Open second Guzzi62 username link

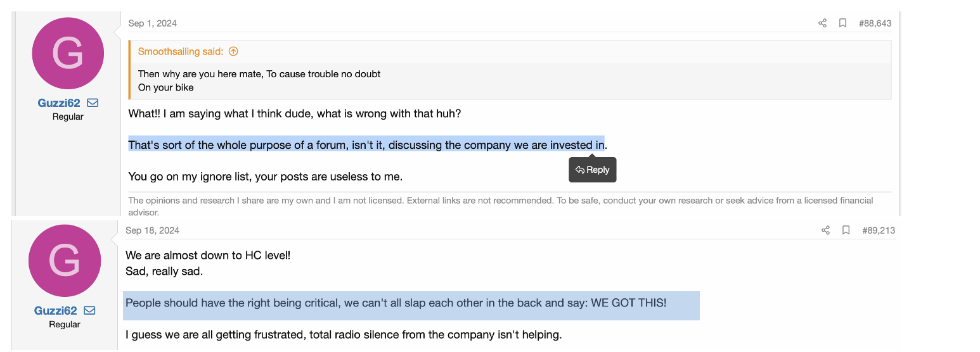coord(56,311)
